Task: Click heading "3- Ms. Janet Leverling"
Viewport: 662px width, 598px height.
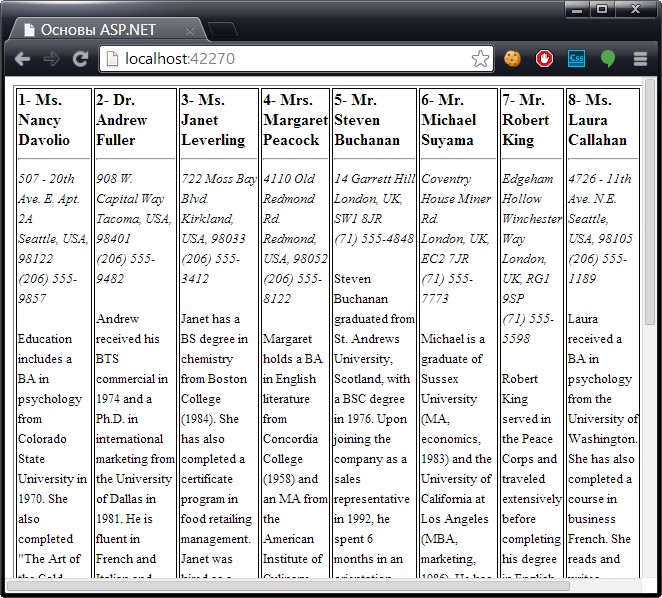Action: [213, 120]
